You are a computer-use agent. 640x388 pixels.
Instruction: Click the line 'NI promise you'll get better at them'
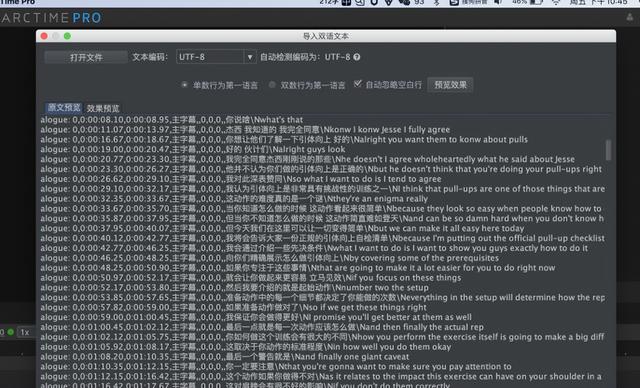click(x=256, y=317)
